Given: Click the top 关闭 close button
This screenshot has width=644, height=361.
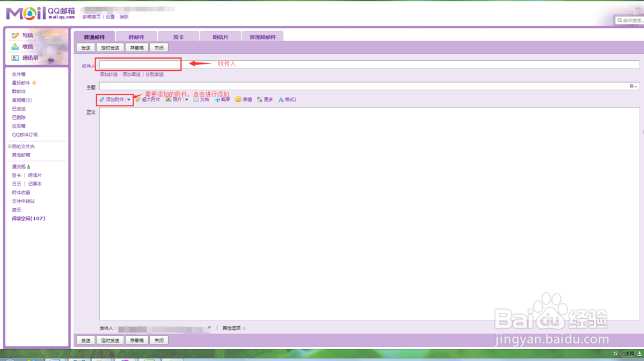Looking at the screenshot, I should (159, 48).
